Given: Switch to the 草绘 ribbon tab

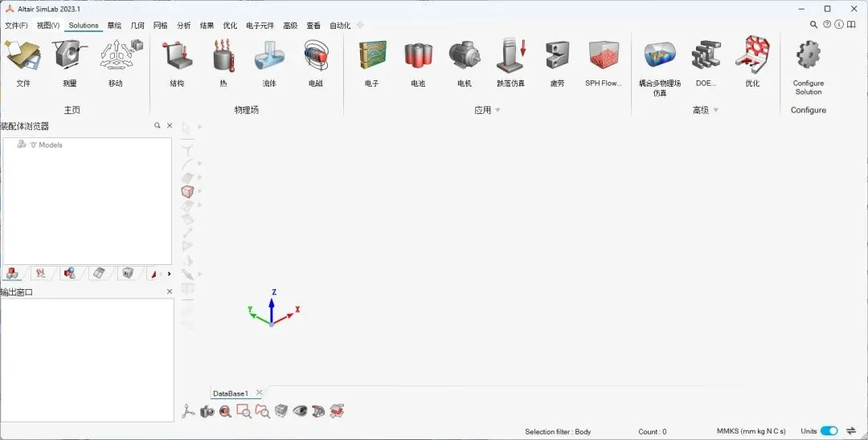Looking at the screenshot, I should (x=115, y=26).
